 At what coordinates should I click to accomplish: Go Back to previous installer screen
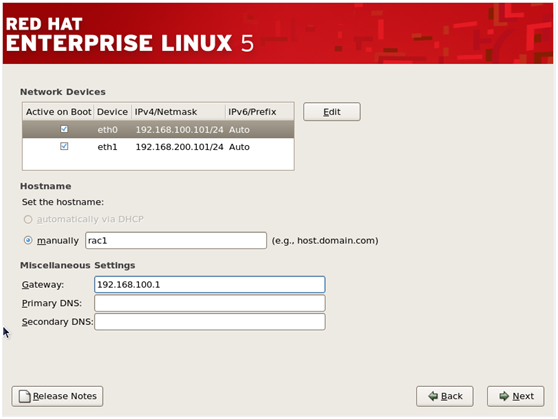444,396
